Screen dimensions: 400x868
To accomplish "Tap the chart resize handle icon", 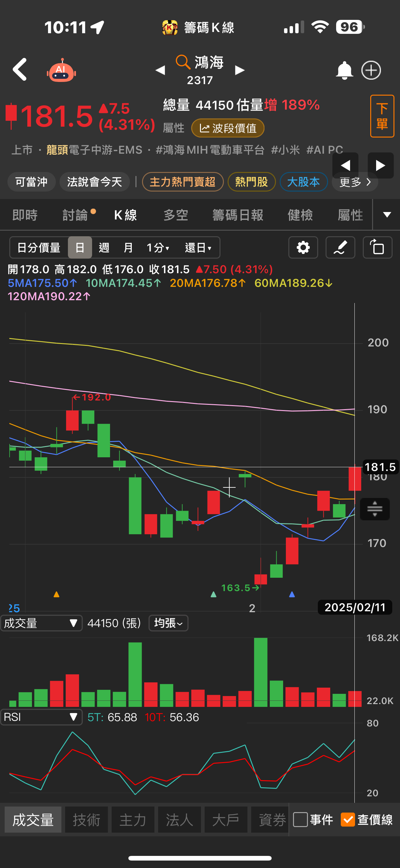I will (x=375, y=509).
